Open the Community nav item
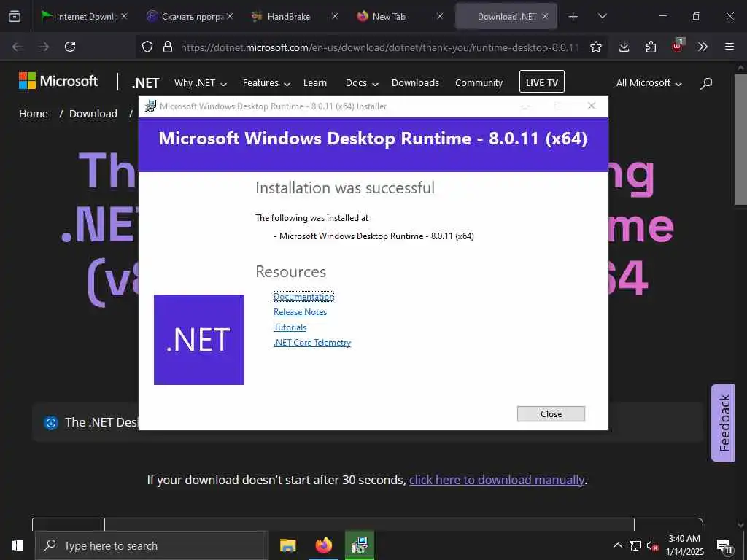Image resolution: width=747 pixels, height=560 pixels. 479,83
